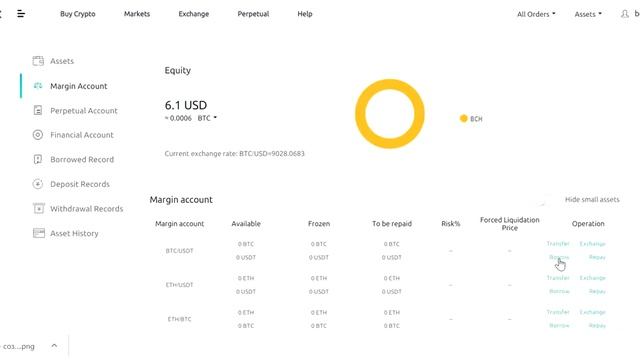Go to the Markets page

point(137,14)
